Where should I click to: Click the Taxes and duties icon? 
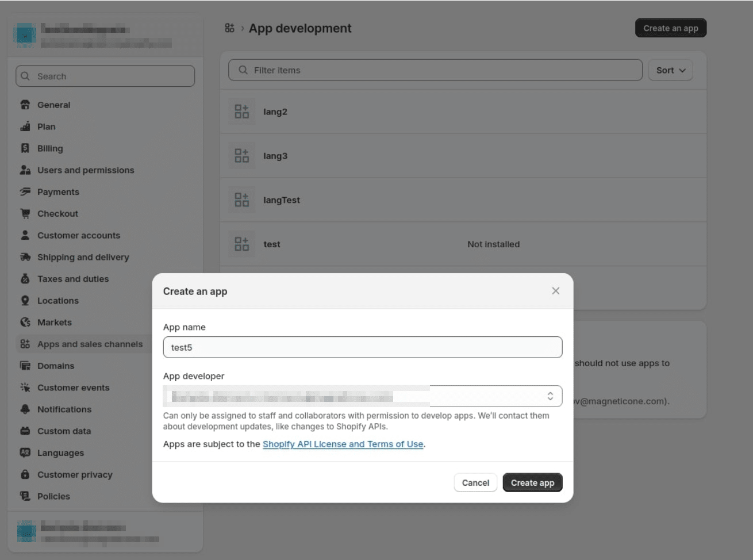[x=25, y=279]
